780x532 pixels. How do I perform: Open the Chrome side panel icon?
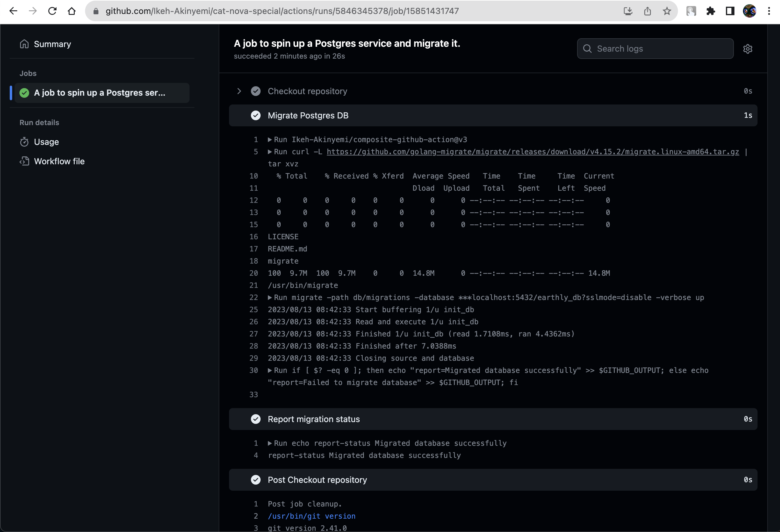730,11
